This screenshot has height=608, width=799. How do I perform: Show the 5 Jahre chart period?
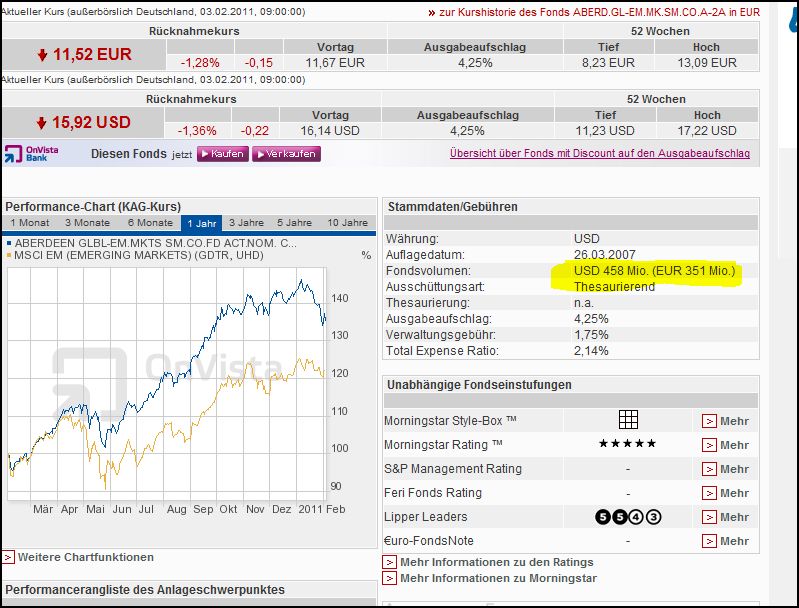tap(295, 223)
